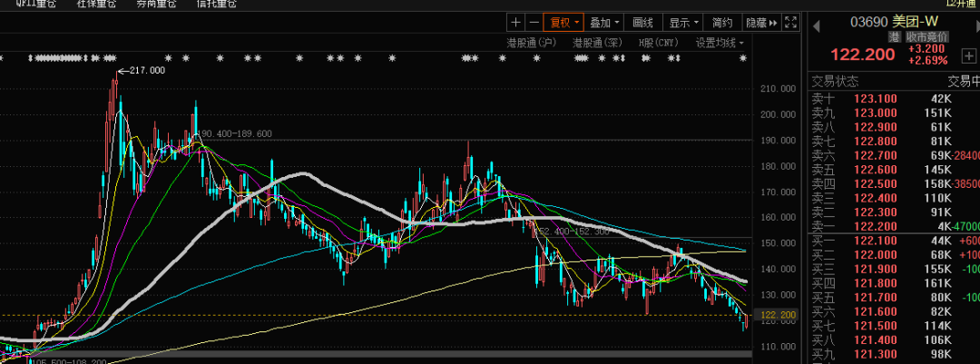980x364 pixels.
Task: Click the plus zoom-in chart button
Action: click(515, 22)
